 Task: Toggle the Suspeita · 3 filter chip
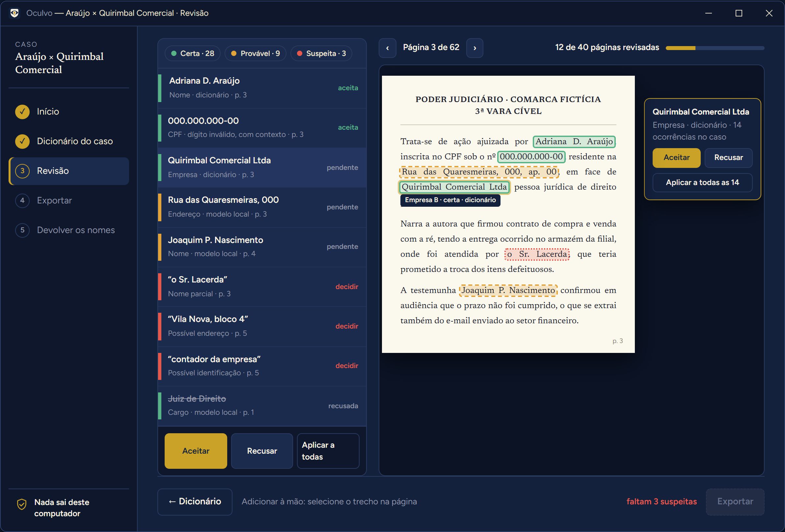click(x=321, y=53)
